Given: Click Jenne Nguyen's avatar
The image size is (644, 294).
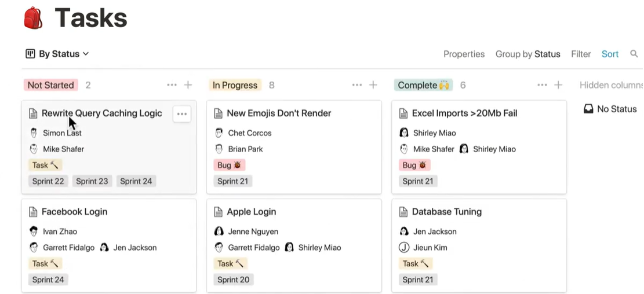Looking at the screenshot, I should [219, 231].
